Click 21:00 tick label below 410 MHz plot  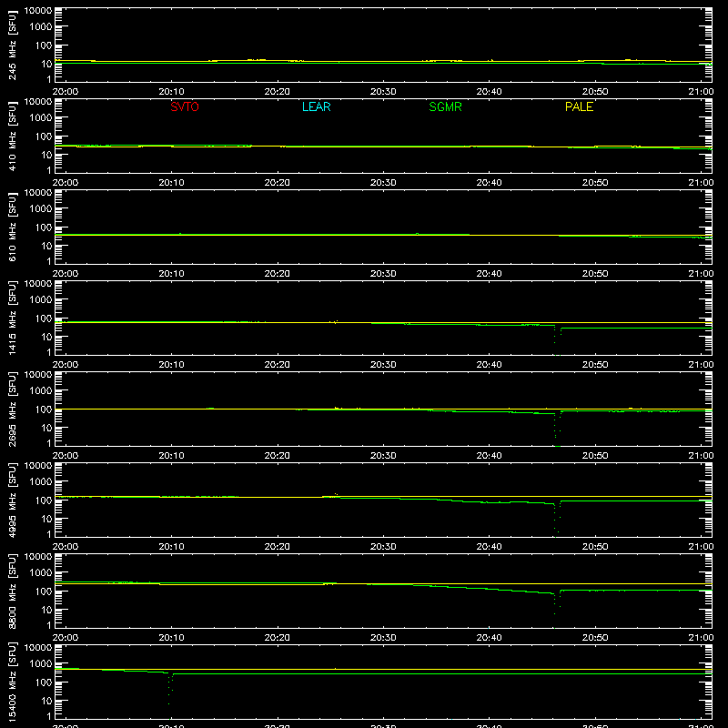coord(701,183)
